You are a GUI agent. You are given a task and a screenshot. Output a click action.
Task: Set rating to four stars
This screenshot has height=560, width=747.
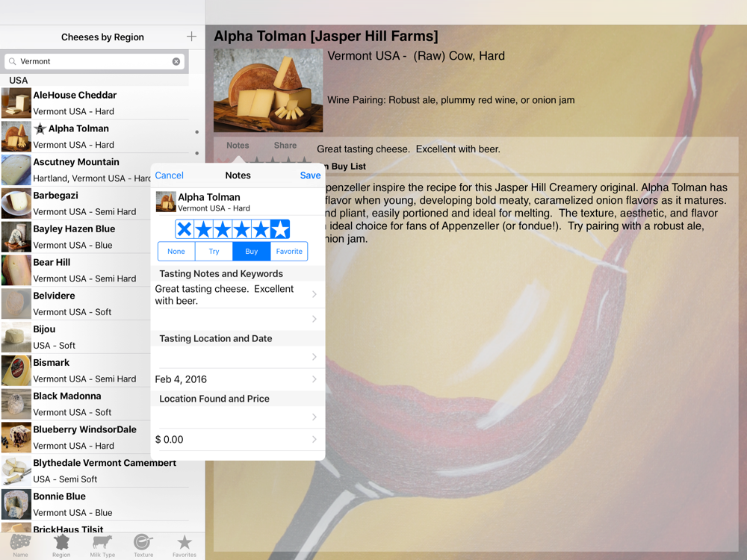point(261,229)
